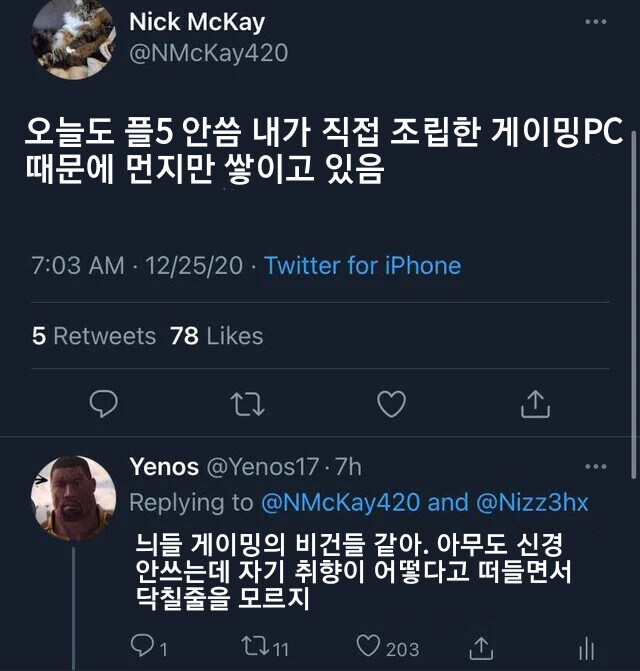Reply to Nick McKay's tweet
Viewport: 640px width, 671px height.
click(x=104, y=403)
